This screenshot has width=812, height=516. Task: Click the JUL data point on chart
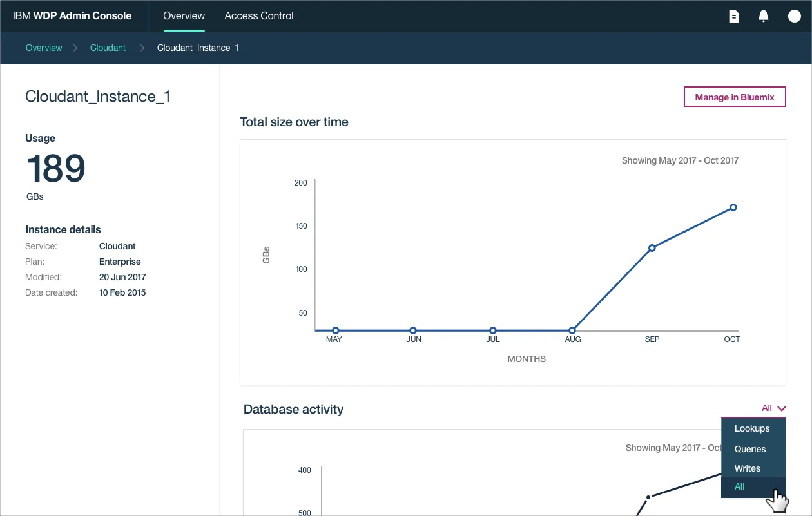(x=493, y=330)
